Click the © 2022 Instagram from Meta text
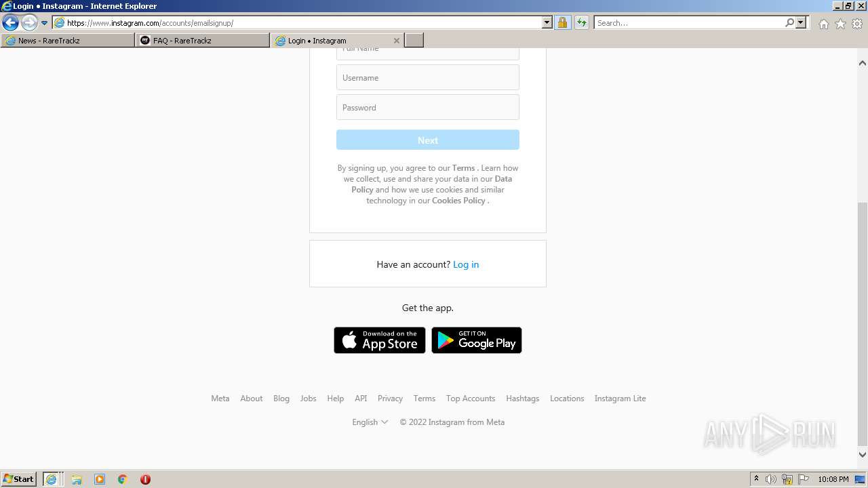 click(x=452, y=422)
